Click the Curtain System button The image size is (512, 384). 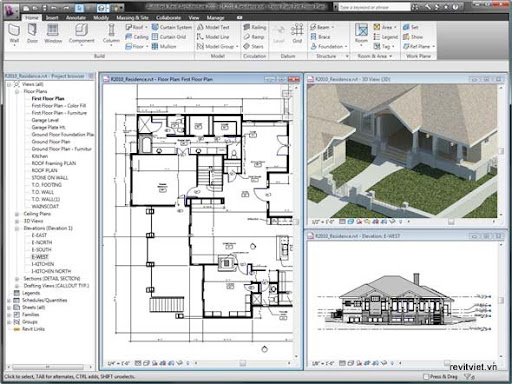[172, 27]
